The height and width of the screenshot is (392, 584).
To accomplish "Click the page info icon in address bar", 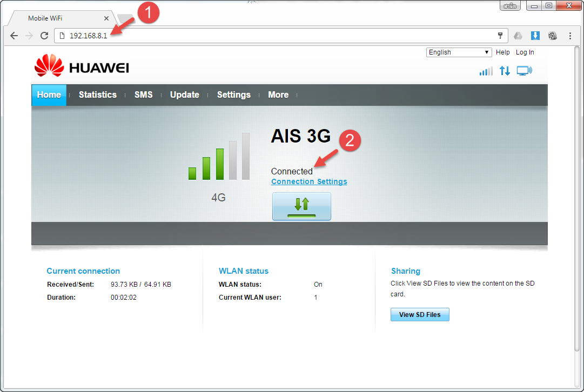I will (62, 36).
